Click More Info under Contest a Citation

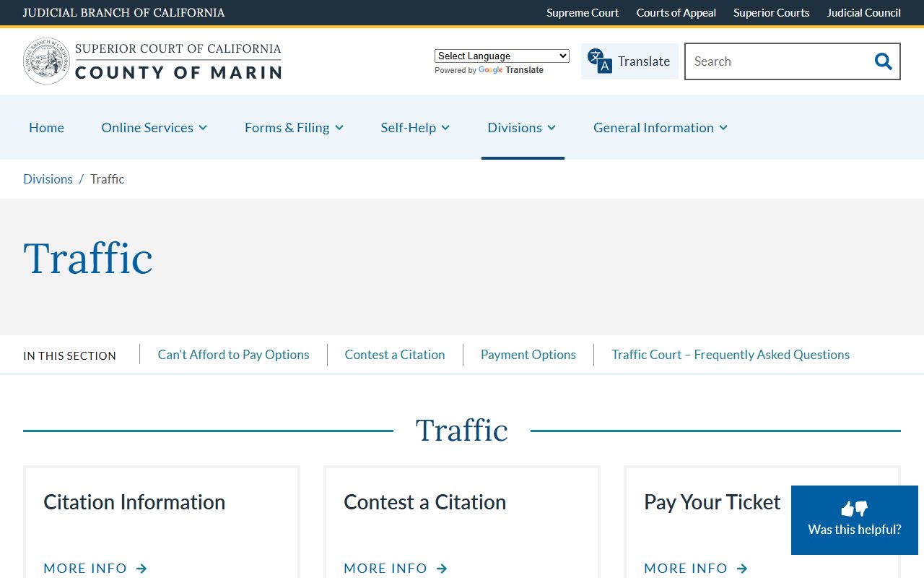coord(385,569)
